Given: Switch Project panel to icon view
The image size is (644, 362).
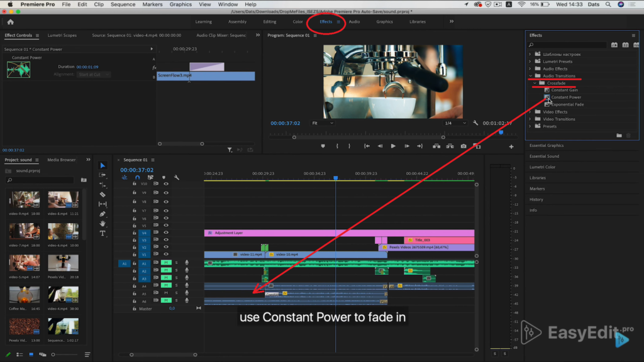Looking at the screenshot, I should [x=31, y=354].
